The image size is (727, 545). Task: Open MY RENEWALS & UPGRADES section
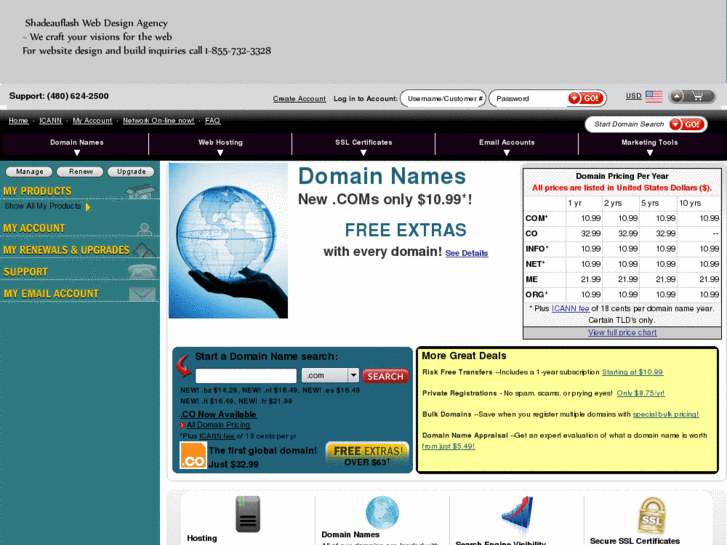click(66, 250)
